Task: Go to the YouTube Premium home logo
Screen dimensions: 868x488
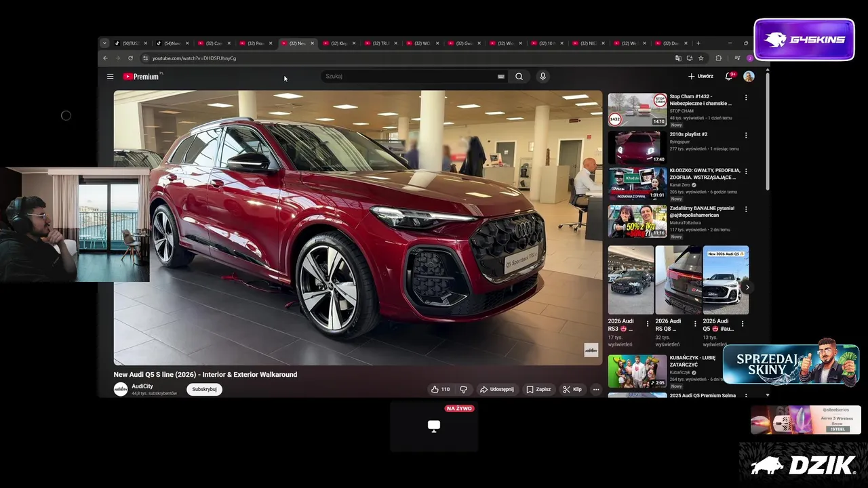Action: point(141,77)
